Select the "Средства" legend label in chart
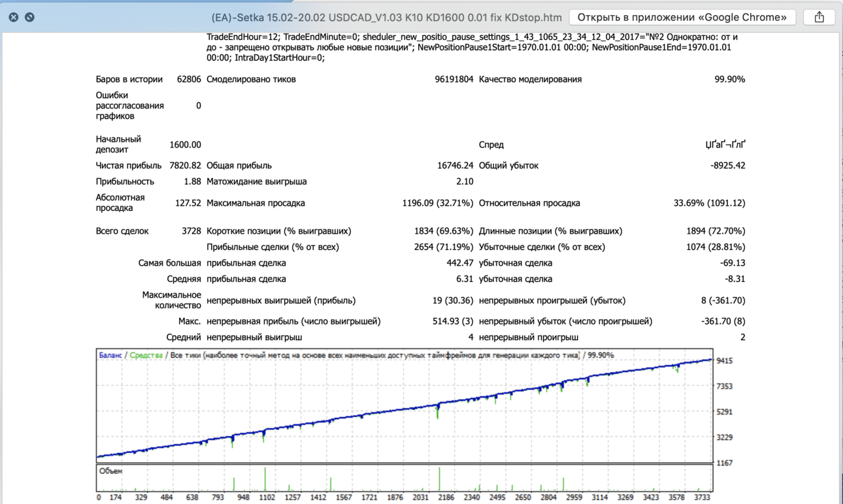 coord(146,355)
